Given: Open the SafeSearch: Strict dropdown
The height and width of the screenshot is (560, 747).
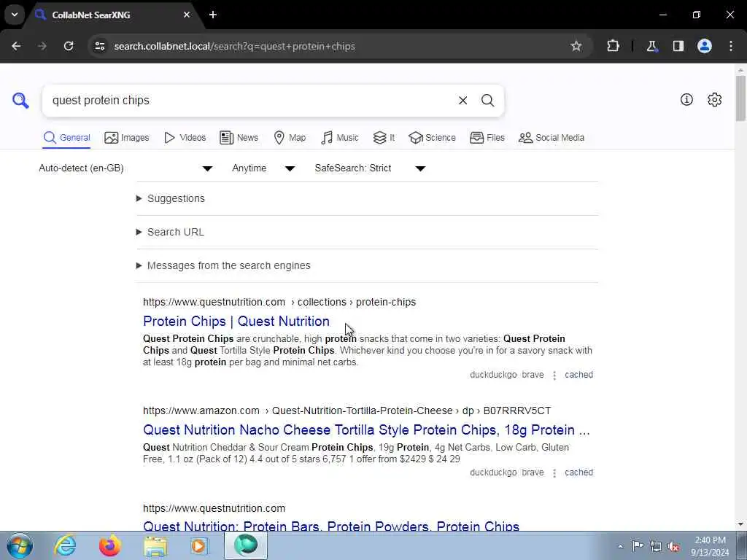Looking at the screenshot, I should (370, 168).
